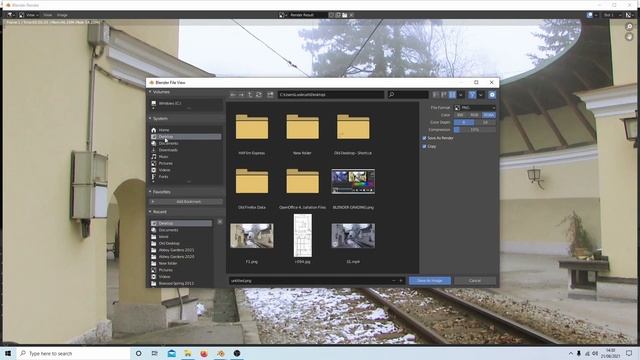
Task: Set color depth to 16
Action: tap(485, 122)
